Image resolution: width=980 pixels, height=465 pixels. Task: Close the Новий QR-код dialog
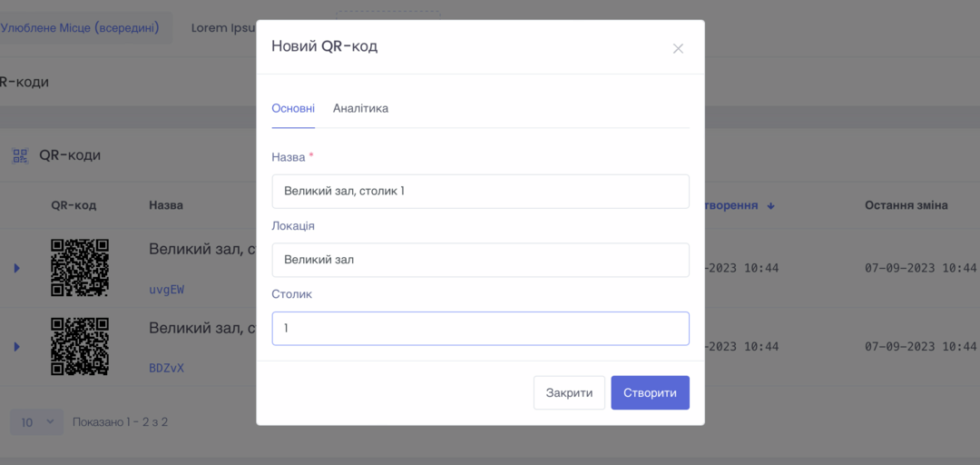coord(678,49)
